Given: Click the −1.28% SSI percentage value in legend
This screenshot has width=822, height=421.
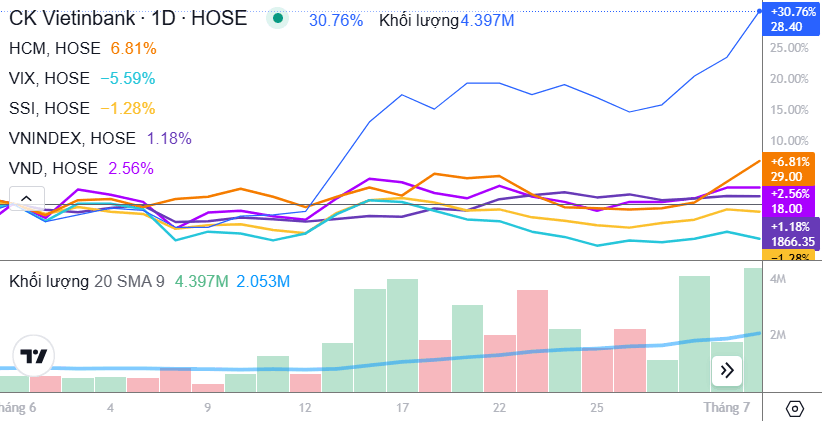Looking at the screenshot, I should coord(127,109).
